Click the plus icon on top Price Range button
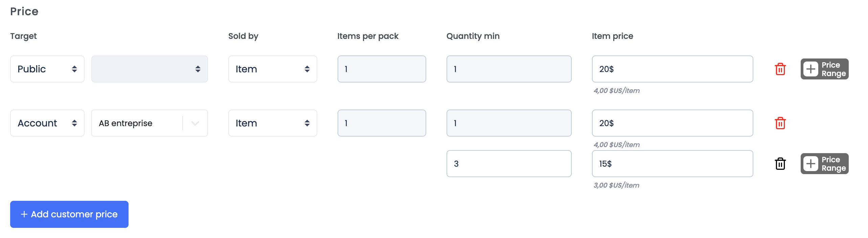 (x=811, y=69)
